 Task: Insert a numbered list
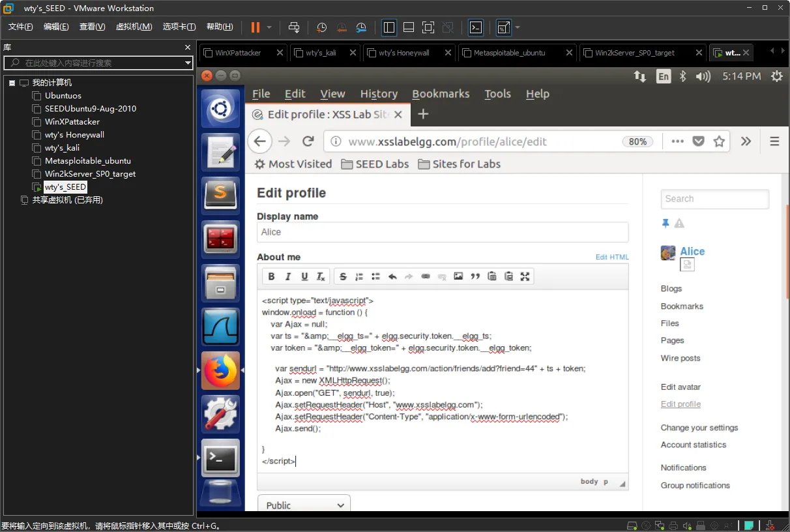[359, 276]
